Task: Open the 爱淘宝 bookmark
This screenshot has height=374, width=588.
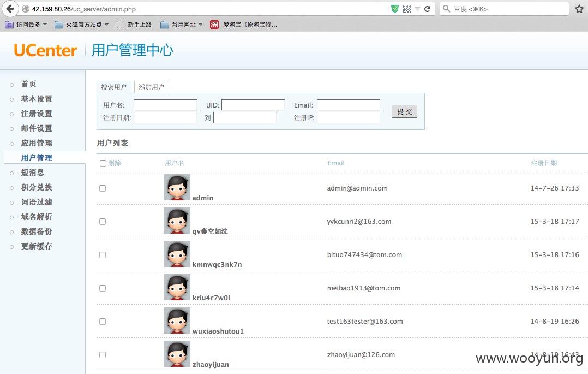Action: (x=243, y=25)
